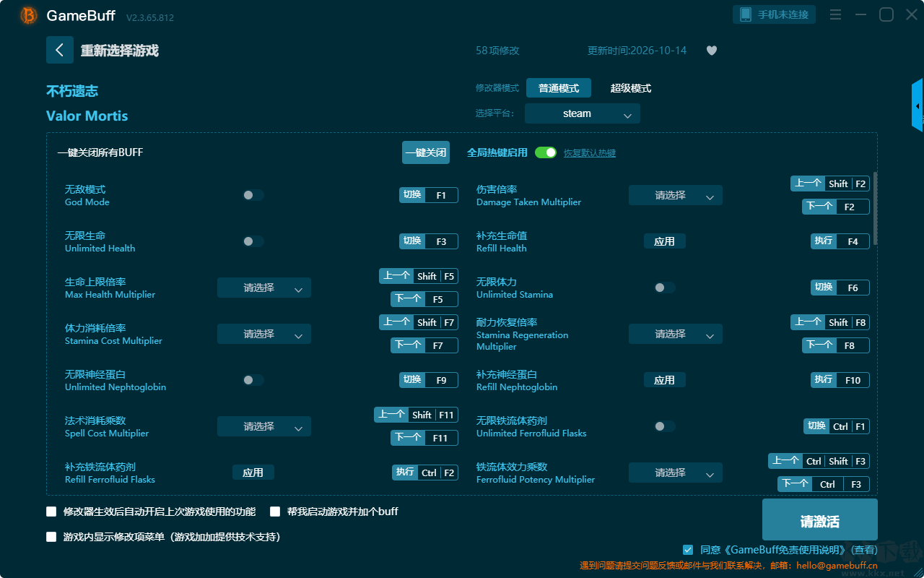Image resolution: width=924 pixels, height=578 pixels.
Task: Toggle God Mode switch
Action: point(253,195)
